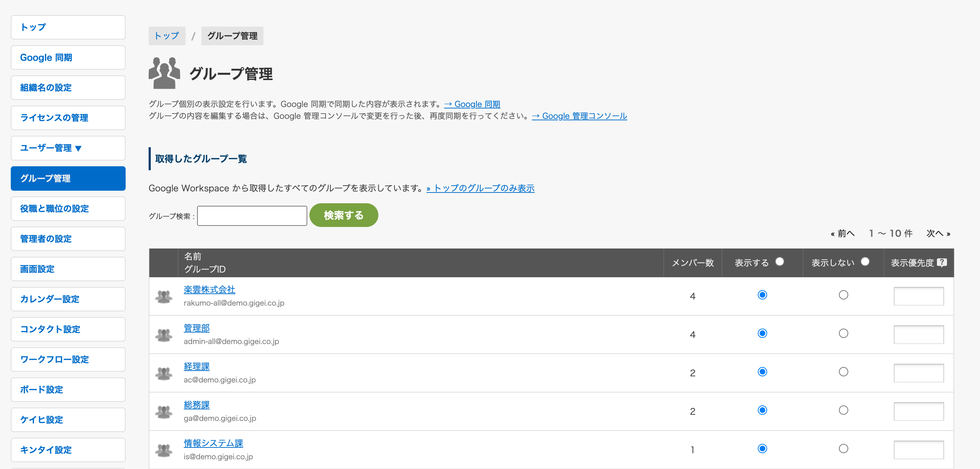The image size is (980, 469).
Task: Go to next page with 次へ »
Action: (x=938, y=233)
